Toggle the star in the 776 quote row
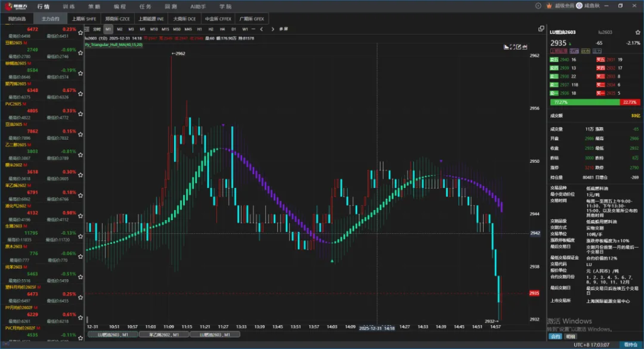Viewport: 644px width, 349px height. [x=80, y=257]
